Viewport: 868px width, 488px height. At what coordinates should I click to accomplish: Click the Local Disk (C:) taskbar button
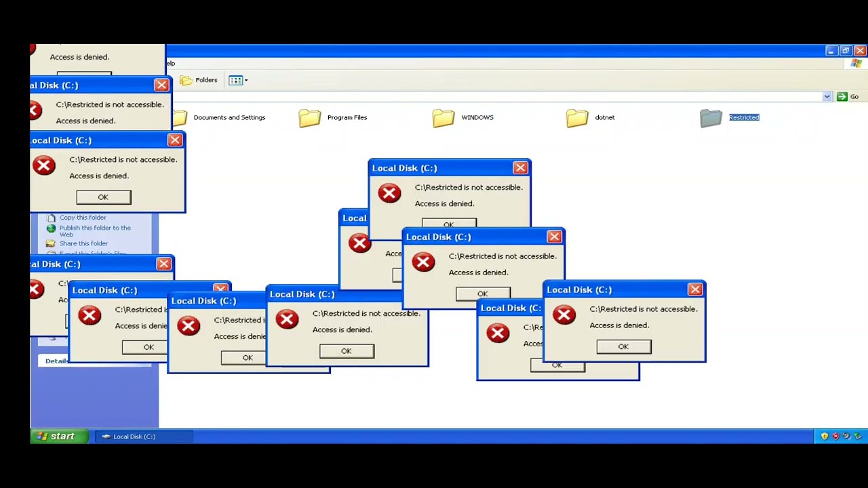point(143,436)
